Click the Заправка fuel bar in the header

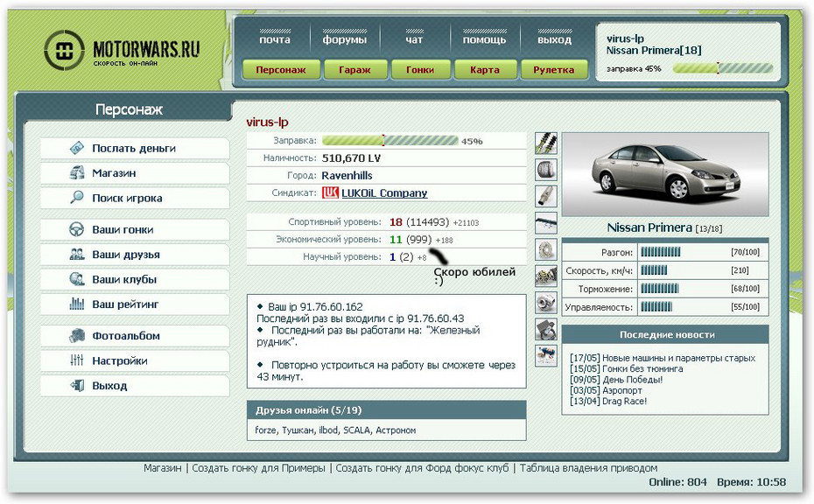723,68
